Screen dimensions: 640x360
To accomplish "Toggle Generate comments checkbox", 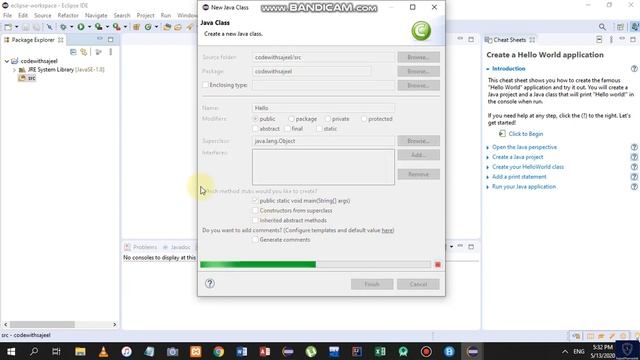I will tap(256, 240).
